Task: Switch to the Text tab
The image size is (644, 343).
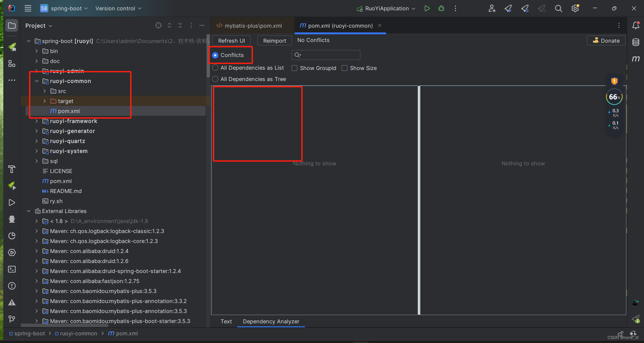Action: point(226,321)
